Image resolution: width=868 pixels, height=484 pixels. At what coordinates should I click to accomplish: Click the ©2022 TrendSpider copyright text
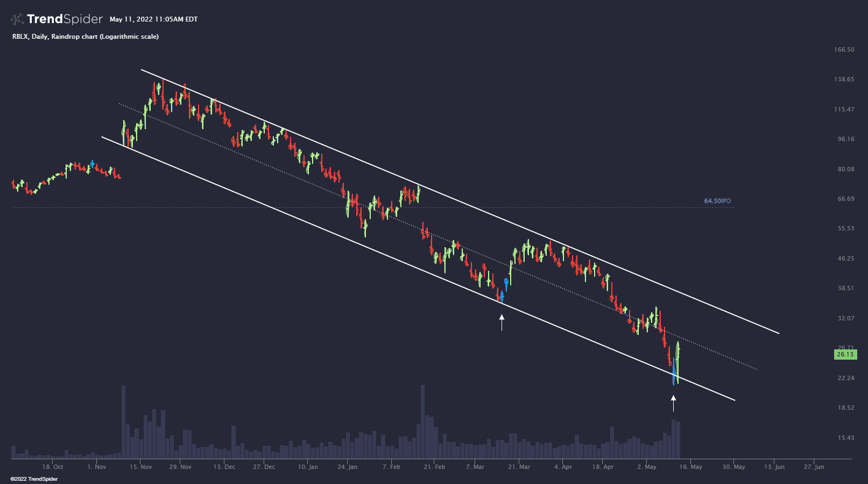pyautogui.click(x=34, y=479)
